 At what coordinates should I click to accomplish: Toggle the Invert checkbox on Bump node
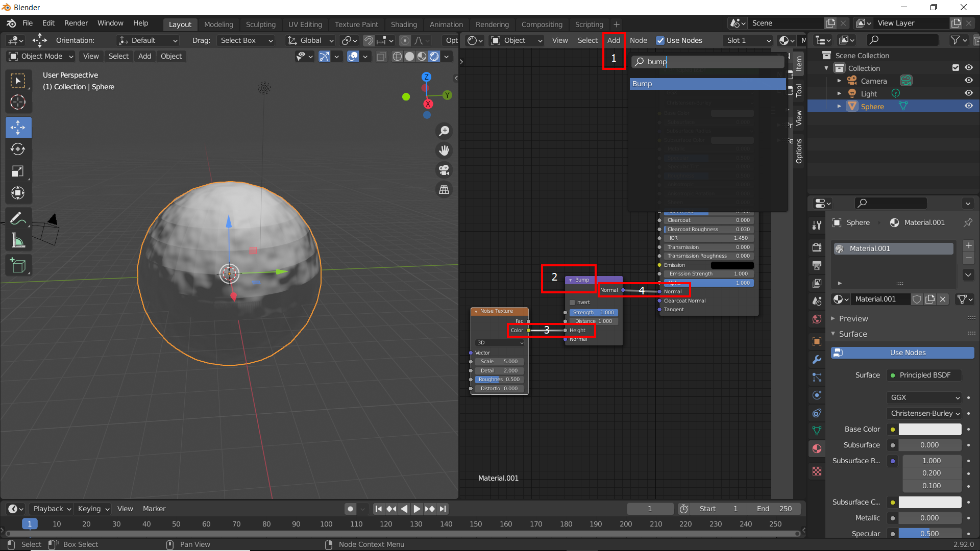coord(572,302)
